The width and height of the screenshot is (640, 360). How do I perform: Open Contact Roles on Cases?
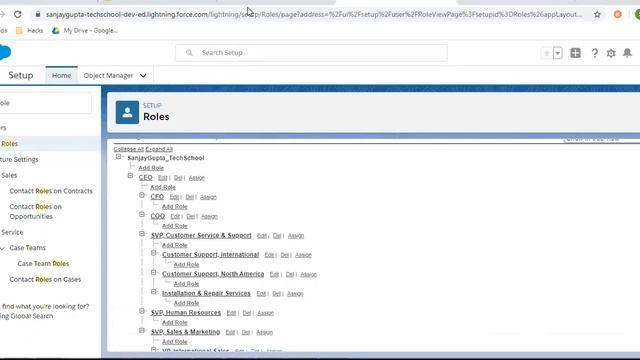pyautogui.click(x=45, y=279)
